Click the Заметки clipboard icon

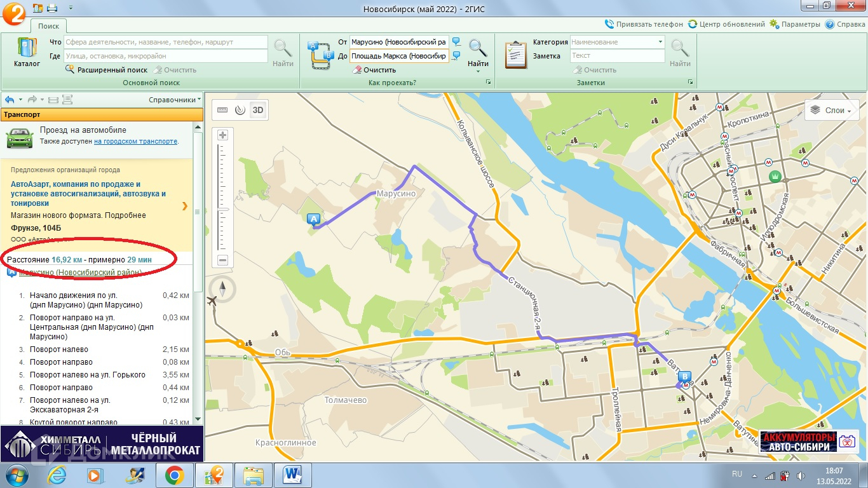coord(516,55)
